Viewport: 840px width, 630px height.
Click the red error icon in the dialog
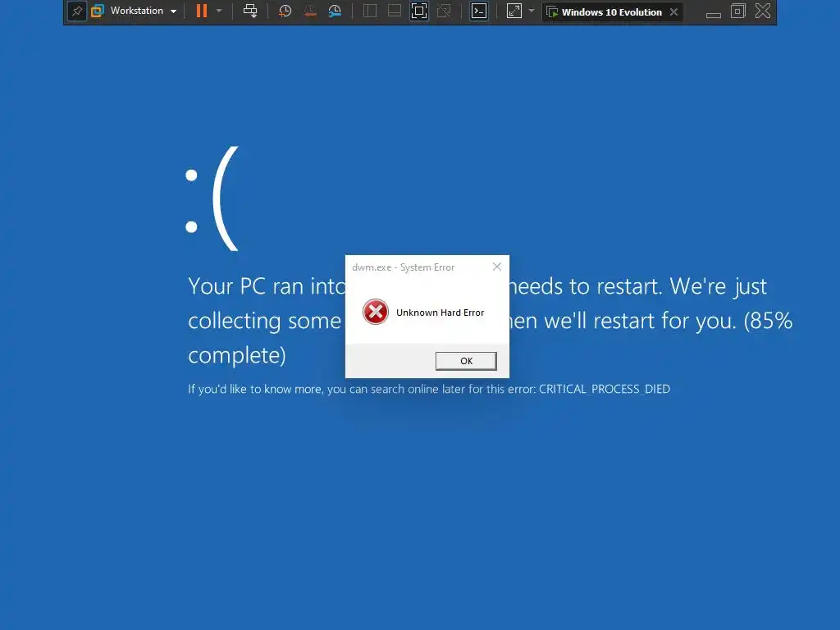pyautogui.click(x=376, y=312)
